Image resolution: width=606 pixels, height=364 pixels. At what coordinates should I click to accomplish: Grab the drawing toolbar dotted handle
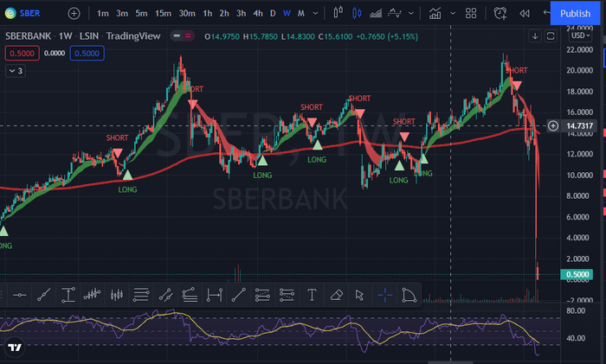click(2, 296)
